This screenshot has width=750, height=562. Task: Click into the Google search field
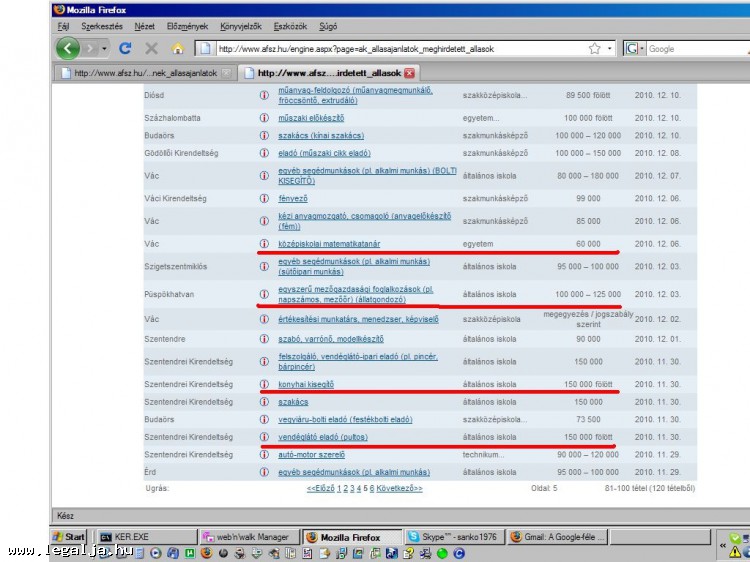pyautogui.click(x=690, y=48)
